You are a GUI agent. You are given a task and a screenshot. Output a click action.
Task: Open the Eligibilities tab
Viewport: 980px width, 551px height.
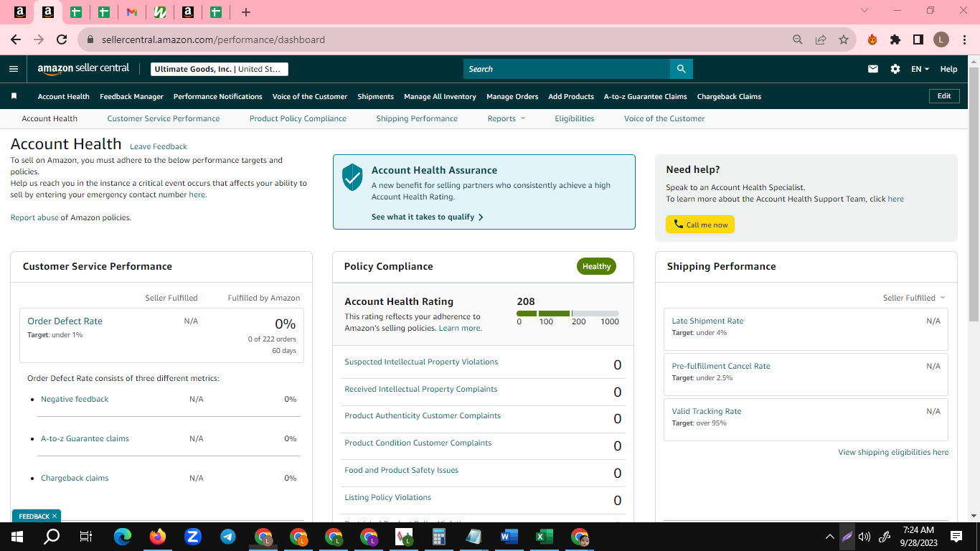coord(575,118)
